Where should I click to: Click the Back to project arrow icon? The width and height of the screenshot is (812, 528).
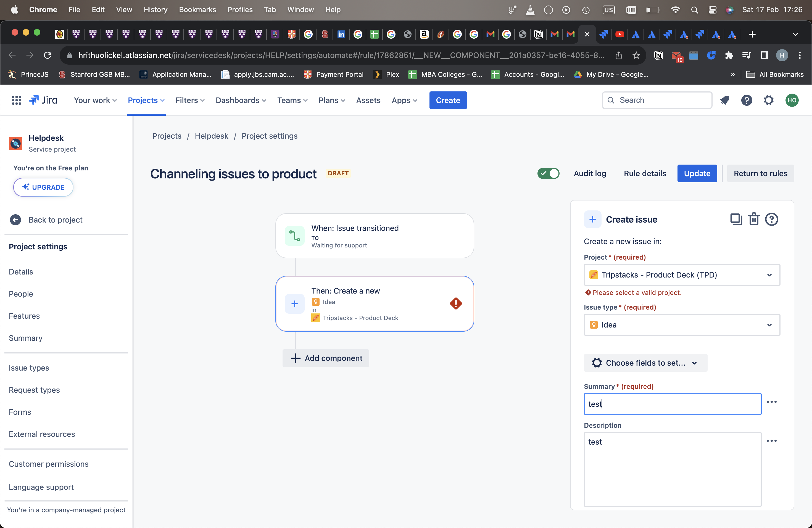[15, 220]
